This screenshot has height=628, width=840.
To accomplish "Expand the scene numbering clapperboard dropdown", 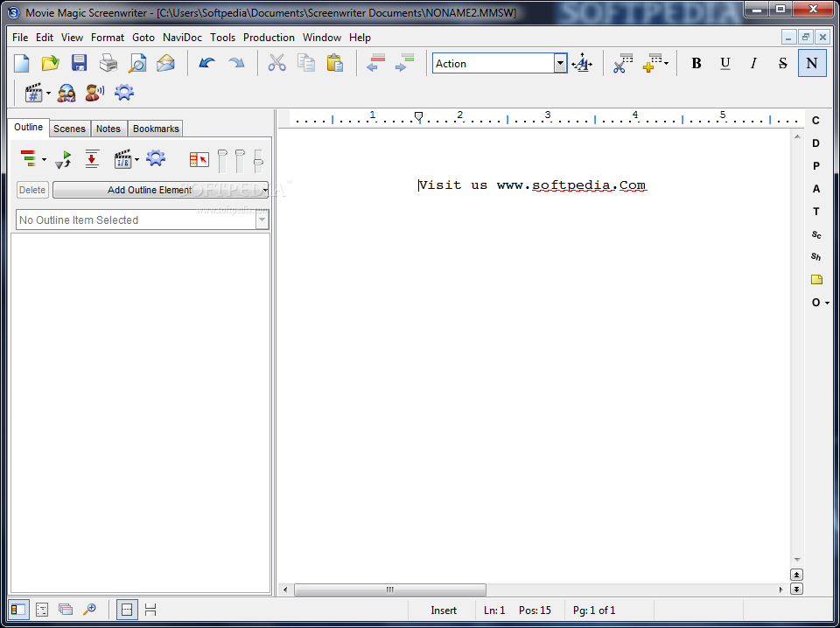I will click(48, 94).
